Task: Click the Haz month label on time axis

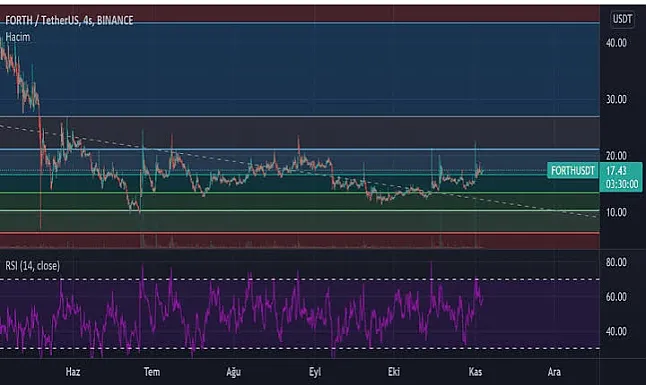Action: [x=73, y=372]
